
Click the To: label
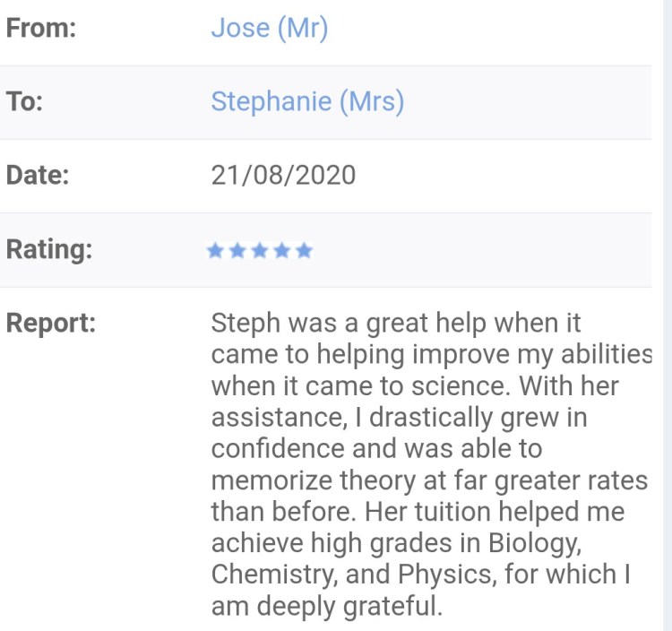coord(25,101)
